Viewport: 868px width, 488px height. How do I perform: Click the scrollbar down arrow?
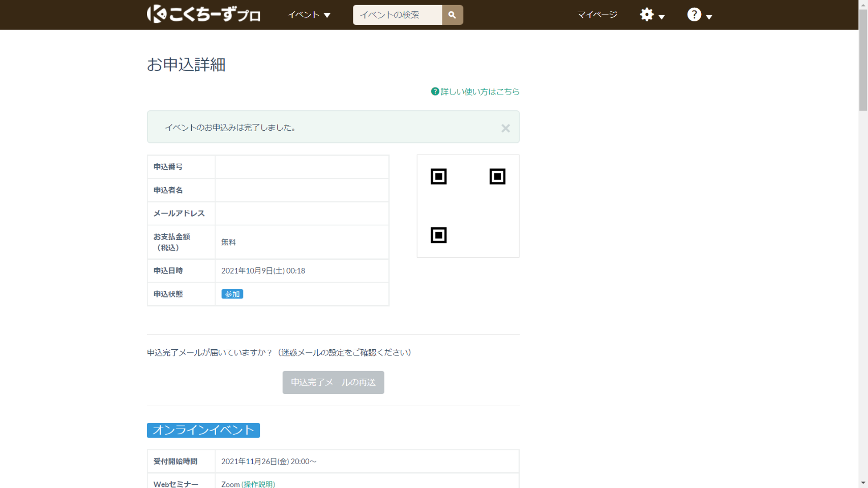pos(863,483)
